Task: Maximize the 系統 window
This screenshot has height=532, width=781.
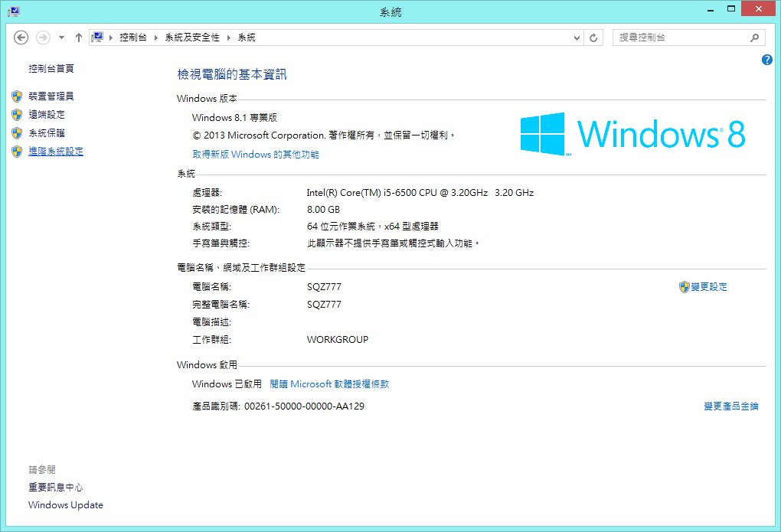Action: pos(730,9)
